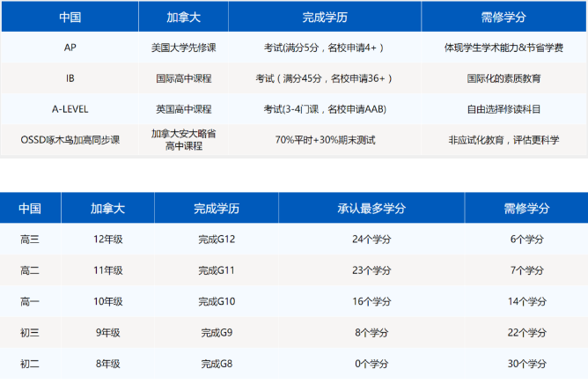Select the '完成G10' cell
This screenshot has height=391, width=588.
(217, 302)
